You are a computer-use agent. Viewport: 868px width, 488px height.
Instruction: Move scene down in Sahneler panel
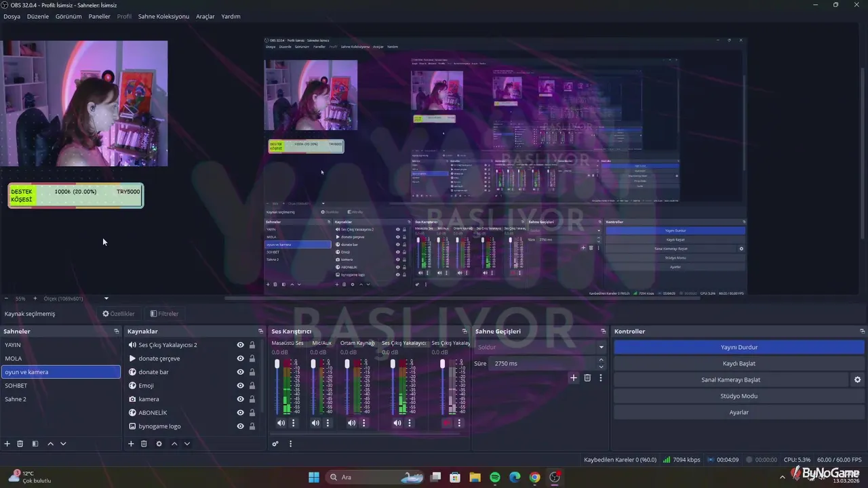63,444
